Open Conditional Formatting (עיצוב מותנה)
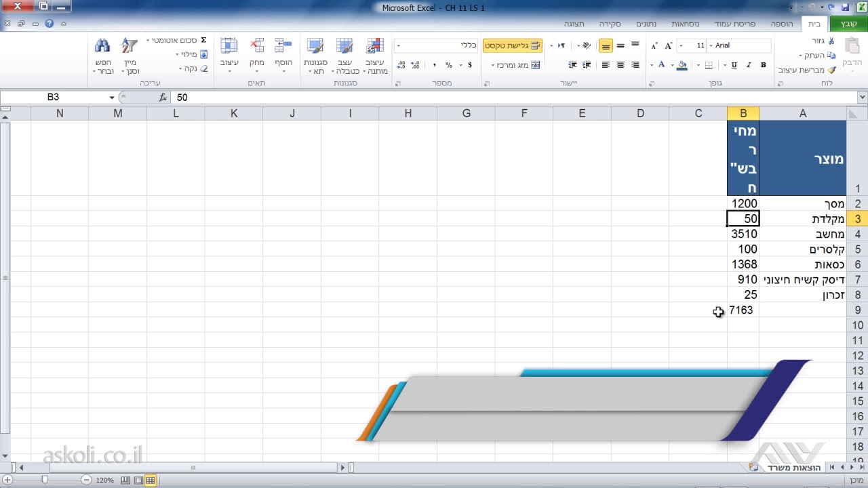Image resolution: width=868 pixels, height=488 pixels. (375, 56)
